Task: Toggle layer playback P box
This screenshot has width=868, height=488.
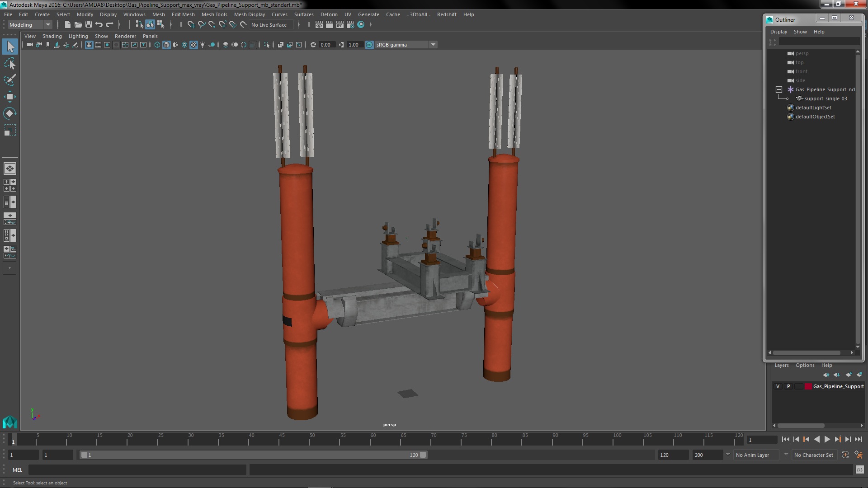Action: point(788,386)
